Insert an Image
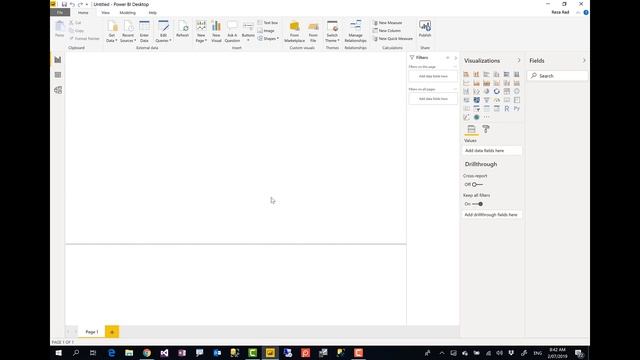640x360 pixels. (x=266, y=31)
